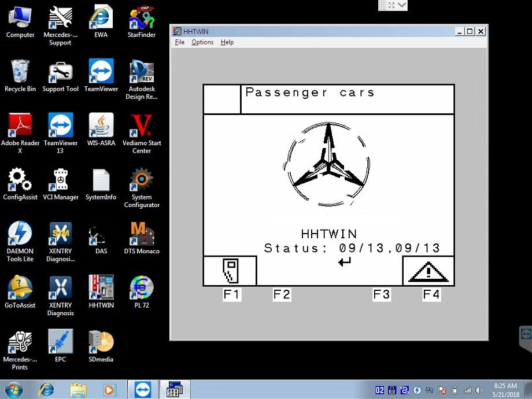Open Windows Explorer from the taskbar
Viewport: 532px width, 399px height.
78,390
